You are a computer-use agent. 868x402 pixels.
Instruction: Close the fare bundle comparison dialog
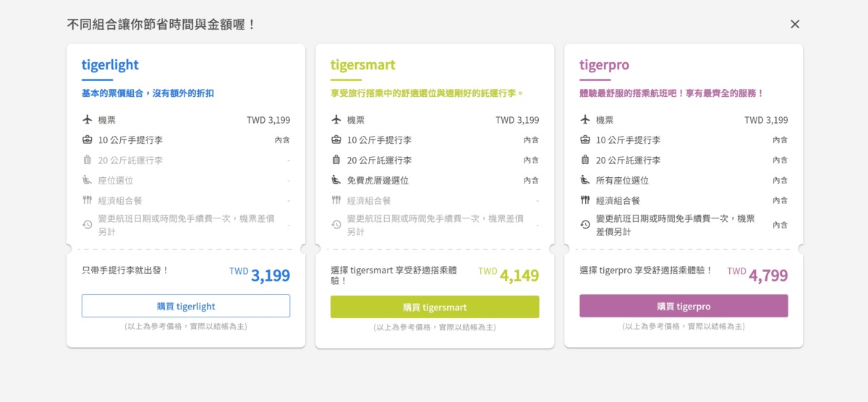[x=795, y=25]
